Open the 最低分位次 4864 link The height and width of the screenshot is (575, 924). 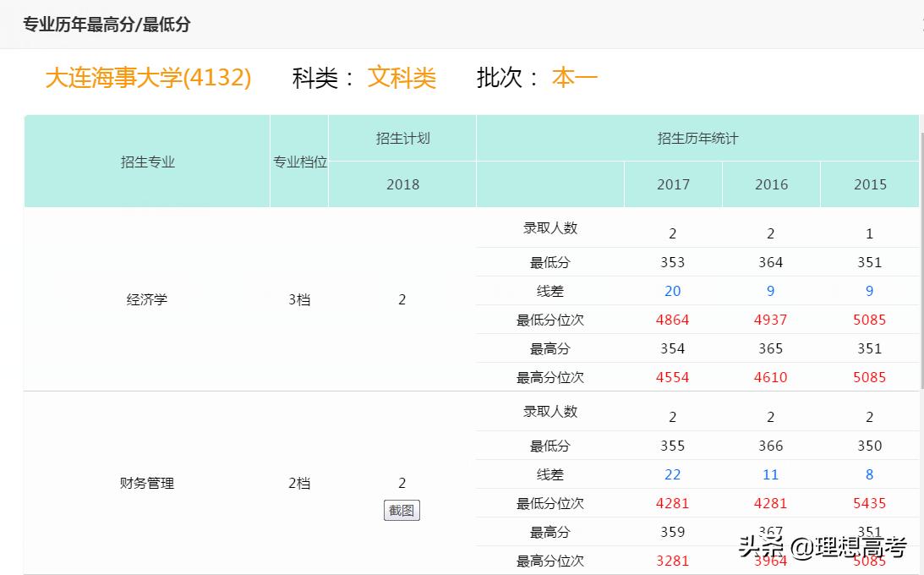[672, 320]
